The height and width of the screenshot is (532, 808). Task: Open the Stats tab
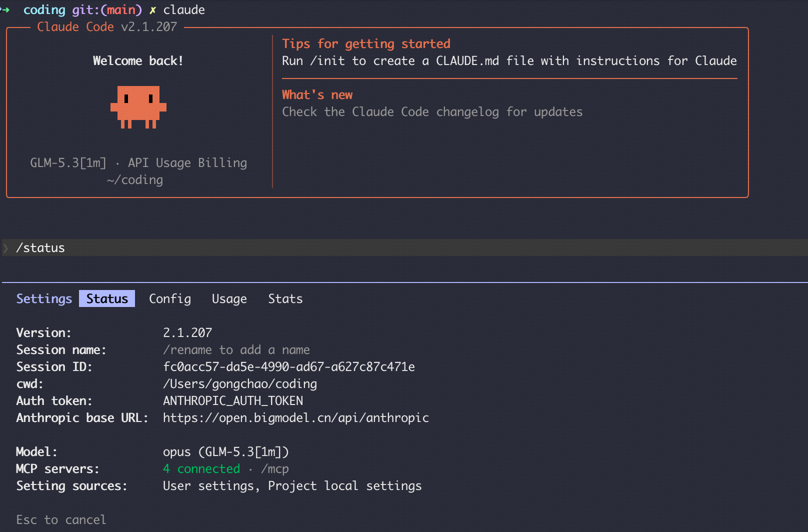point(285,298)
